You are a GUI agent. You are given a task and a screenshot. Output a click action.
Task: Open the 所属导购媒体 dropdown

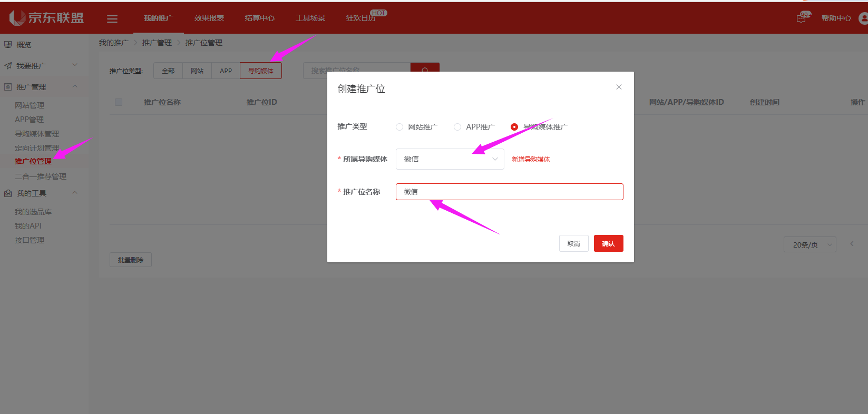(x=450, y=159)
